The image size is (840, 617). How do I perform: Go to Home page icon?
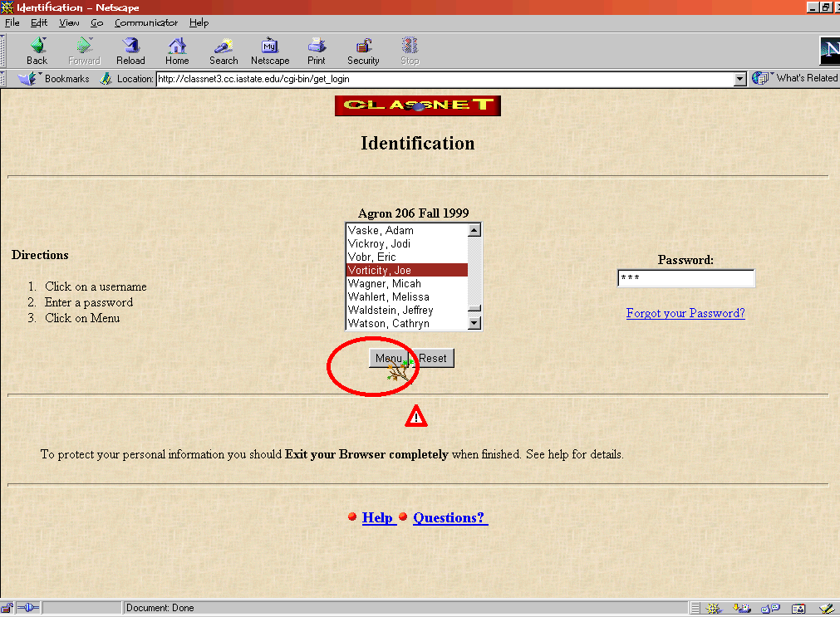177,50
